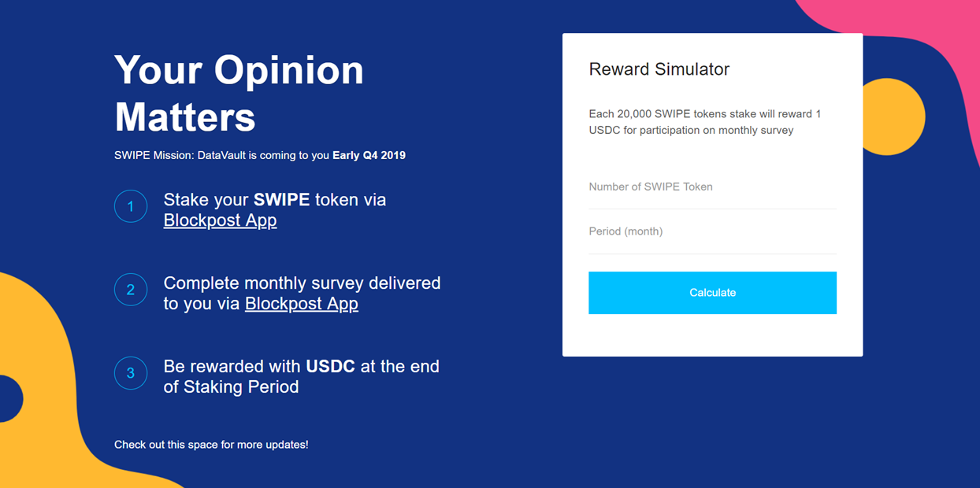Screen dimensions: 980x488
Task: Focus the Number of SWIPE Token field
Action: [x=712, y=187]
